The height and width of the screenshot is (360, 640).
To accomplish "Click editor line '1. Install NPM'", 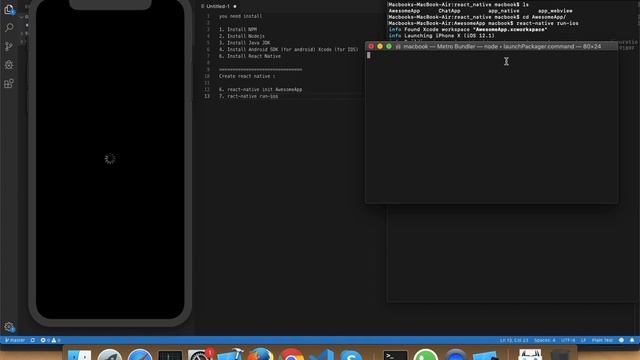I will point(238,29).
